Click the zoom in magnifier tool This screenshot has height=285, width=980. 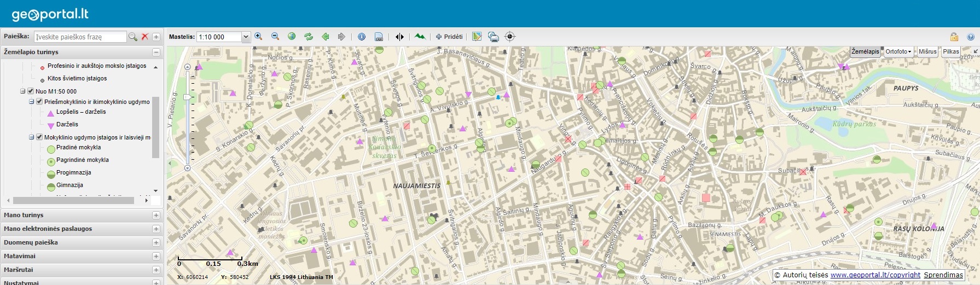[258, 37]
